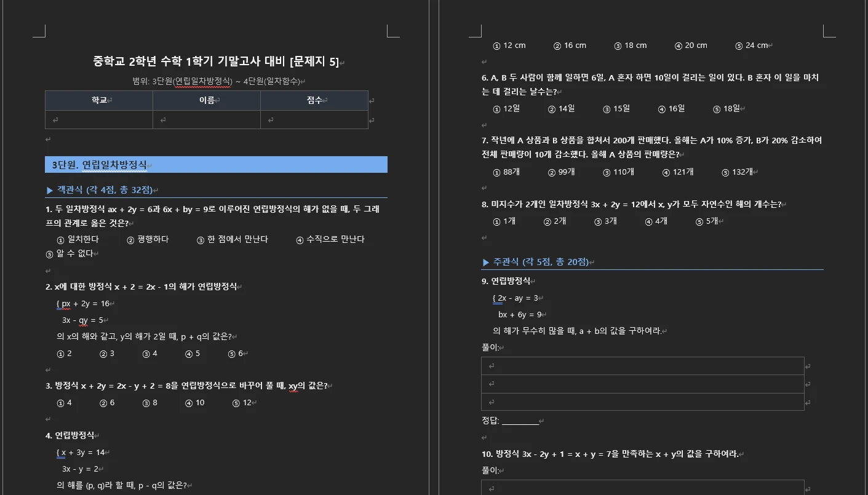This screenshot has height=495, width=868.
Task: Place cursor in blank cell under 이름
Action: point(207,120)
